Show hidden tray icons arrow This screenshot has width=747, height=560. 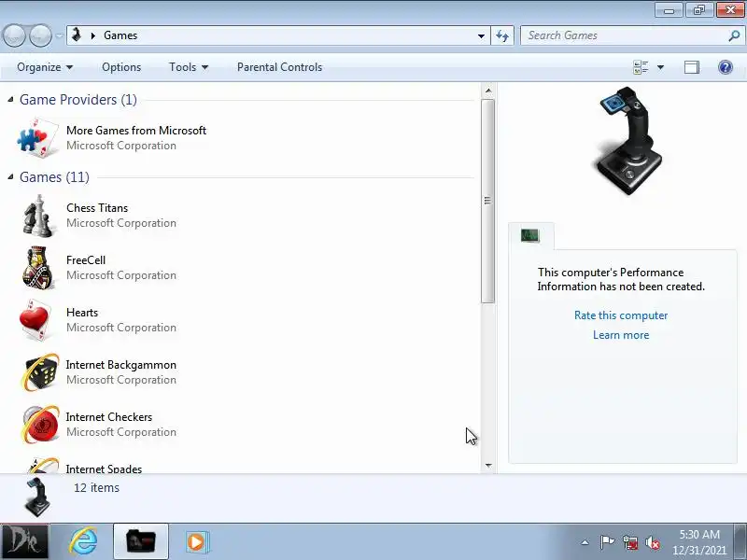585,542
